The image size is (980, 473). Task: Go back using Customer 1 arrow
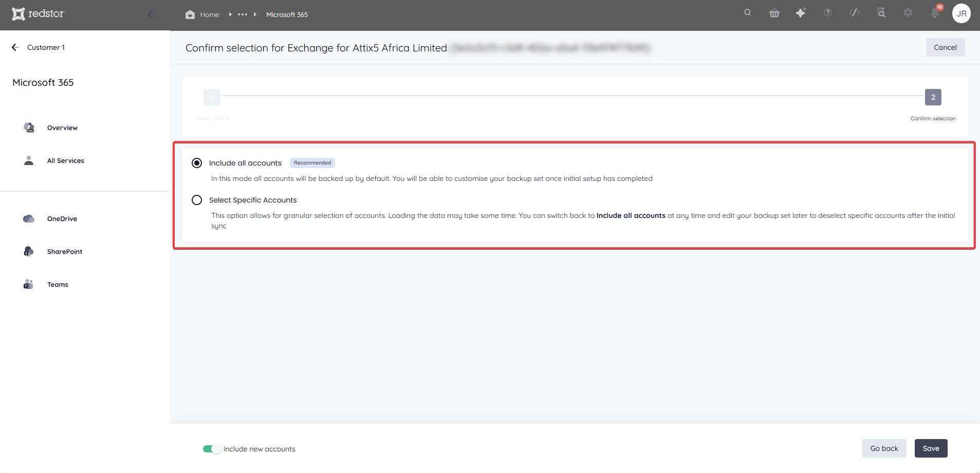pyautogui.click(x=15, y=47)
